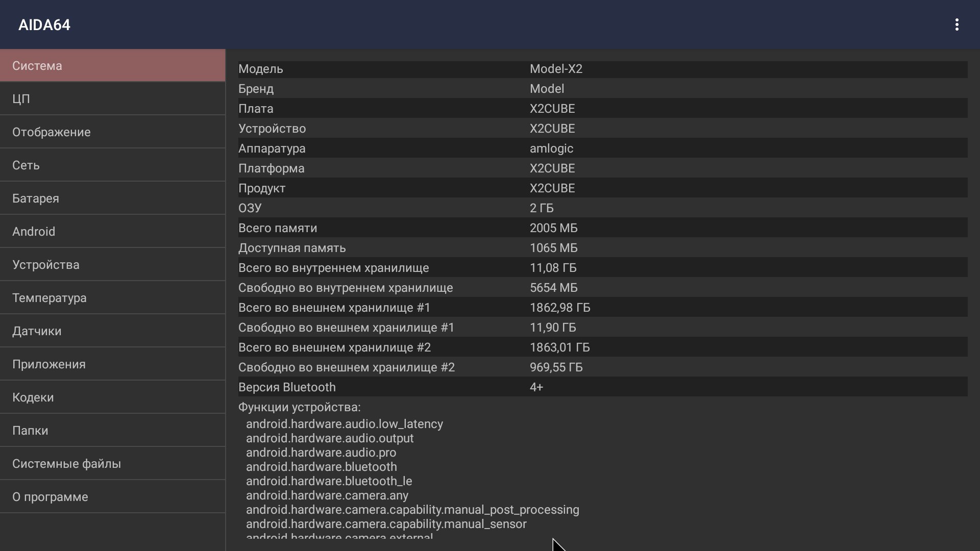
Task: Click the ОЗУ 2 ГБ row
Action: [x=602, y=208]
